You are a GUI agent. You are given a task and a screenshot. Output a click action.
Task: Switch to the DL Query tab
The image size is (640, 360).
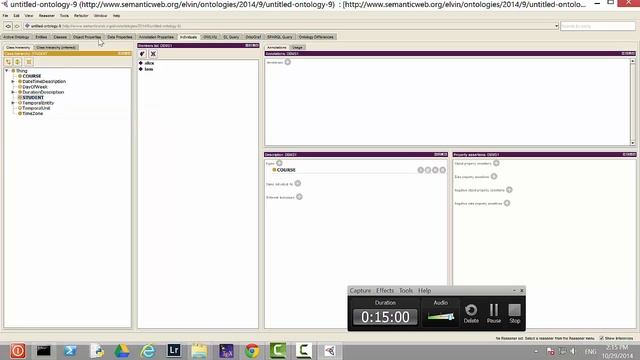[x=231, y=37]
